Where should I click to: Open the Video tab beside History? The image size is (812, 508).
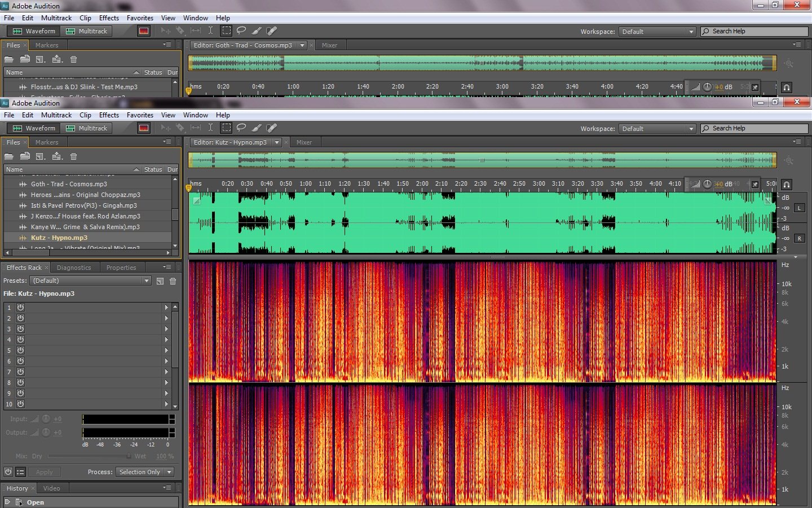coord(51,488)
